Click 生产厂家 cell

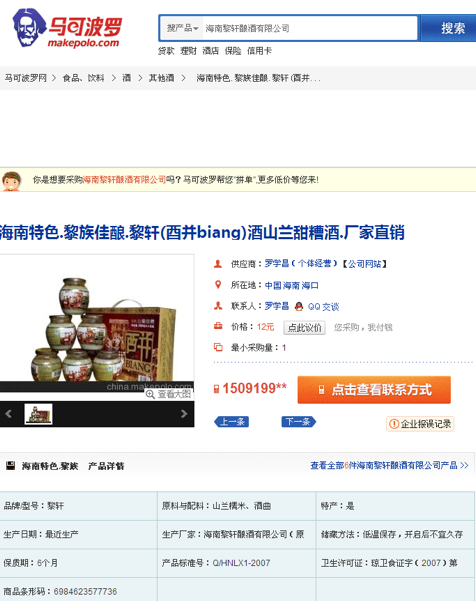(x=236, y=534)
